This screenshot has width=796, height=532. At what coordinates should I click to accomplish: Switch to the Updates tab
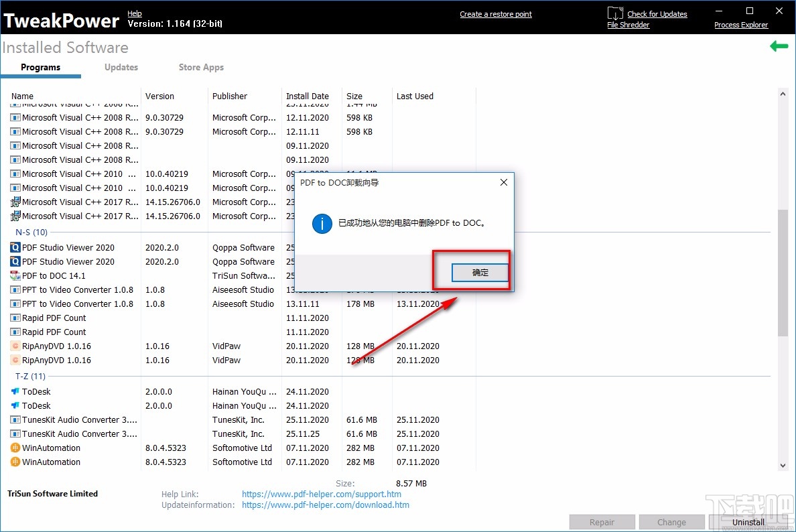(x=121, y=67)
